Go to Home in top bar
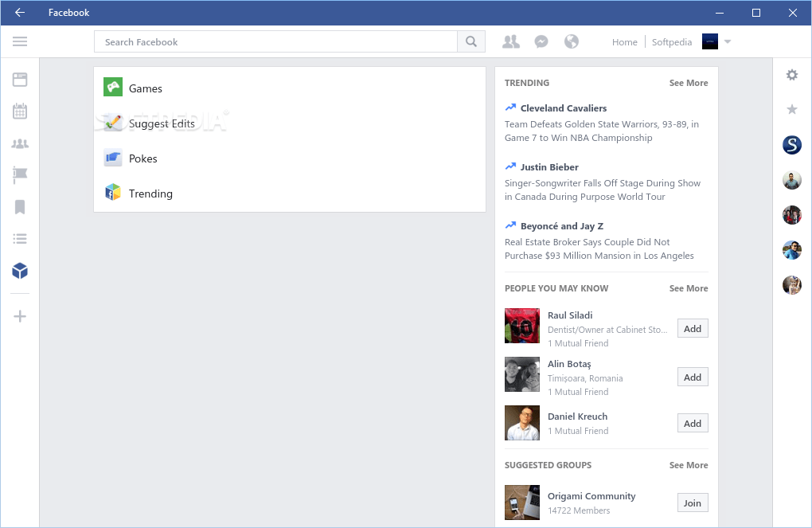 click(625, 42)
